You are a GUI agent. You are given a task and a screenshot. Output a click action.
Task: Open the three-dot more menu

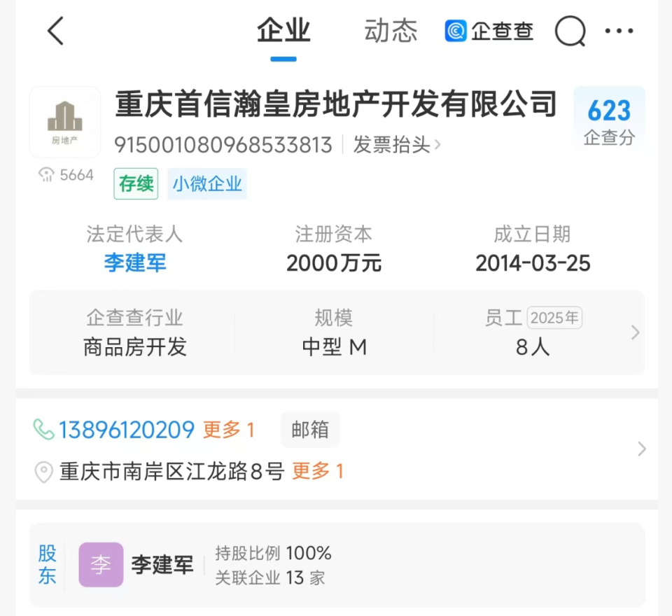[619, 31]
